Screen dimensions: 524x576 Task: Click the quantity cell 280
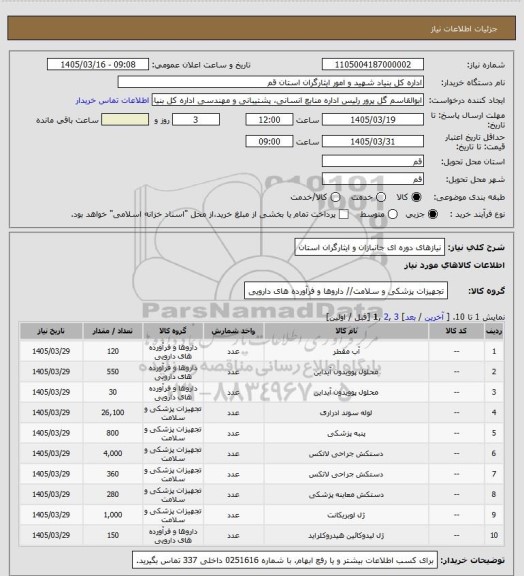[113, 494]
